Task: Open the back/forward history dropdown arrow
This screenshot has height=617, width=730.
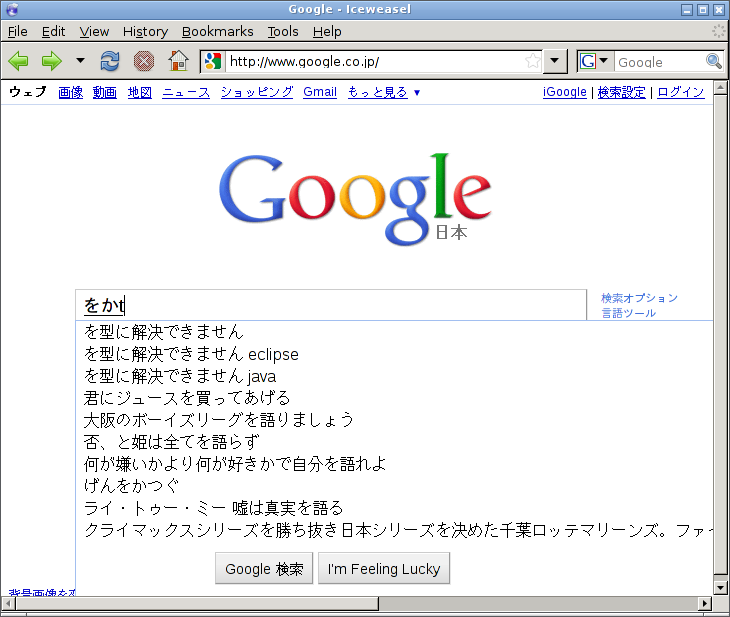Action: coord(81,61)
